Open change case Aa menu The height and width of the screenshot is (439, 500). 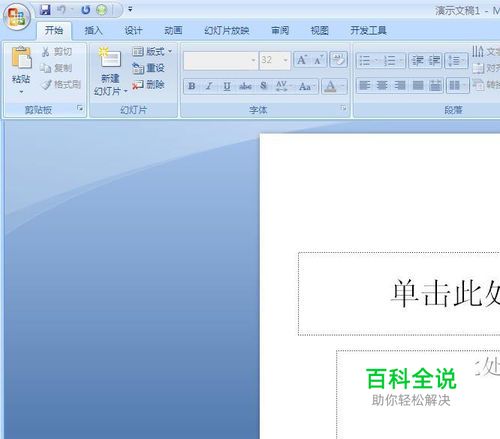[x=306, y=86]
